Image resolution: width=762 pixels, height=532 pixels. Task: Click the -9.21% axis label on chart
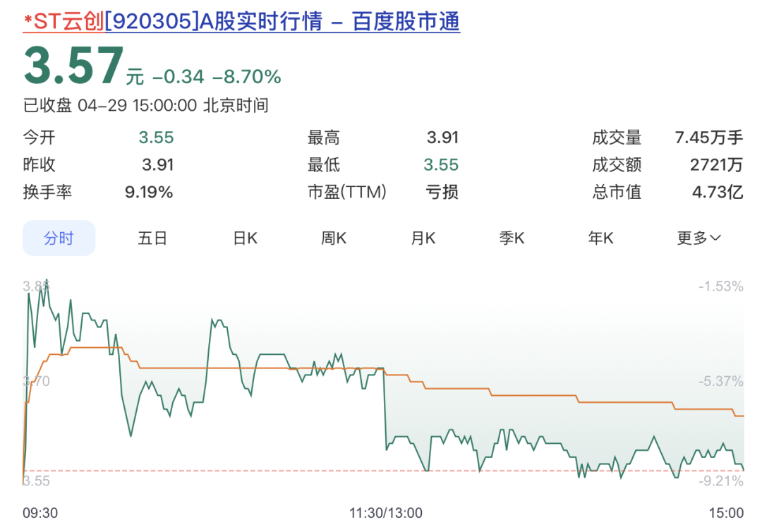(720, 481)
